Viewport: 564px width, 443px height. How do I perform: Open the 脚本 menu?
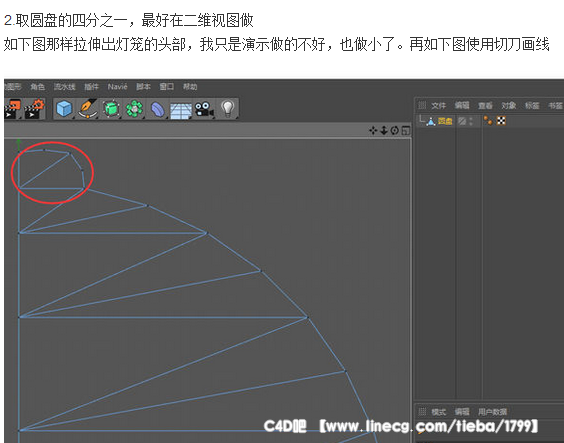(x=143, y=87)
